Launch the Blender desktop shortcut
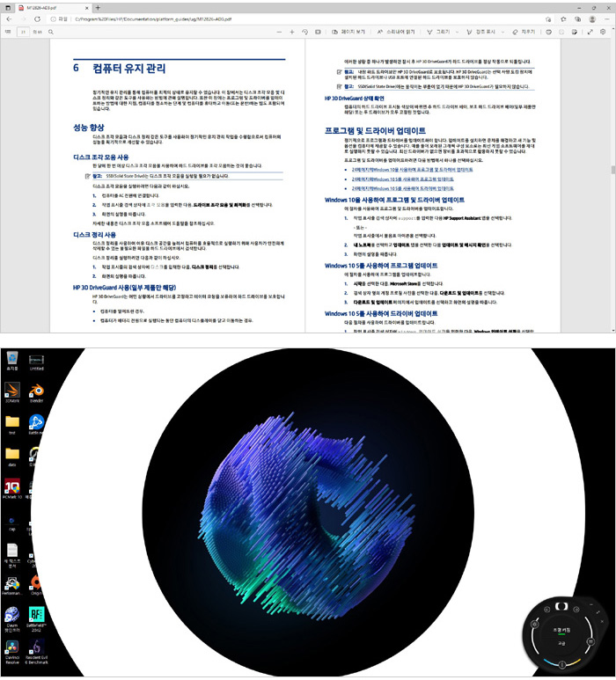 (x=36, y=392)
